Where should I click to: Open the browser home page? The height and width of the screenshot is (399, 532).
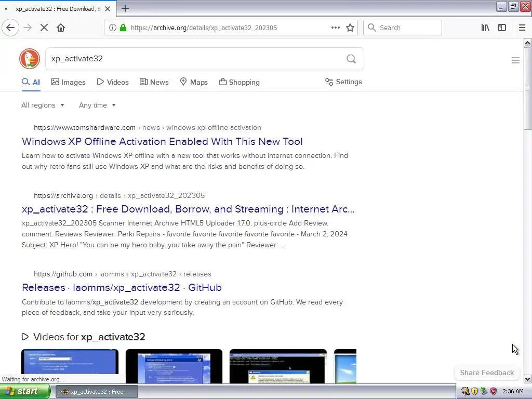pyautogui.click(x=61, y=28)
